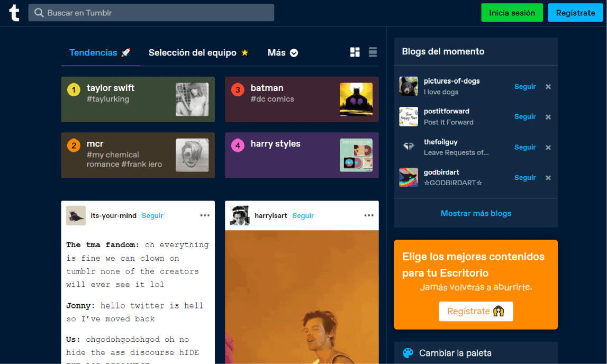Click thefoilguy blog name
The image size is (607, 364).
[x=440, y=142]
